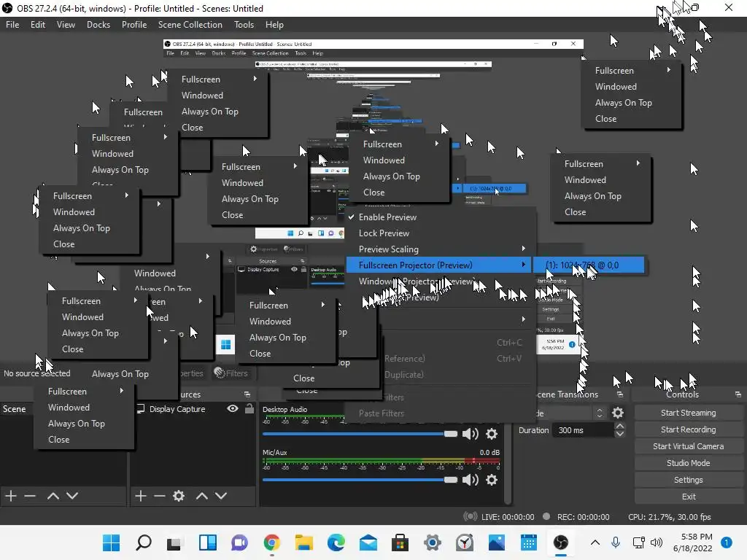This screenshot has width=747, height=560.
Task: Increase transition Duration with the up stepper
Action: coord(620,426)
